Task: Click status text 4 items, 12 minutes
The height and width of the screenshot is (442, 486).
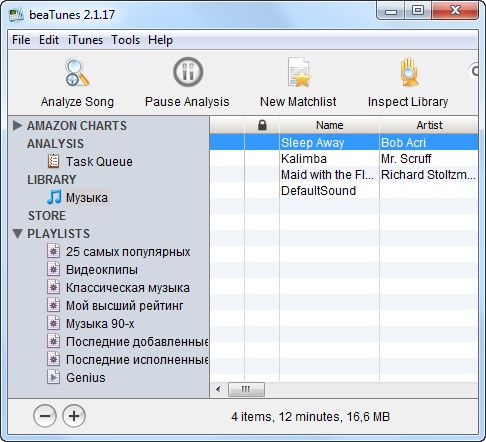Action: (x=310, y=417)
